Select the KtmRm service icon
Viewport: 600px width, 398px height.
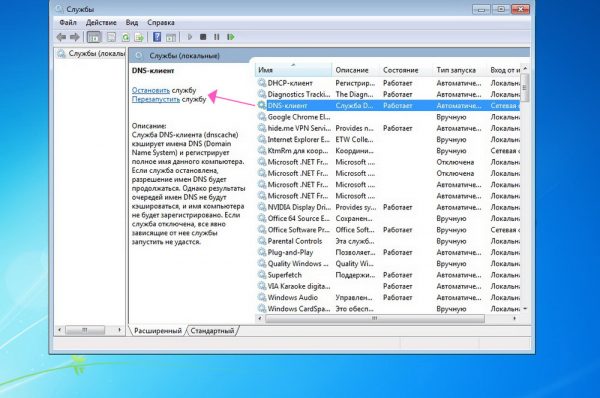coord(262,150)
